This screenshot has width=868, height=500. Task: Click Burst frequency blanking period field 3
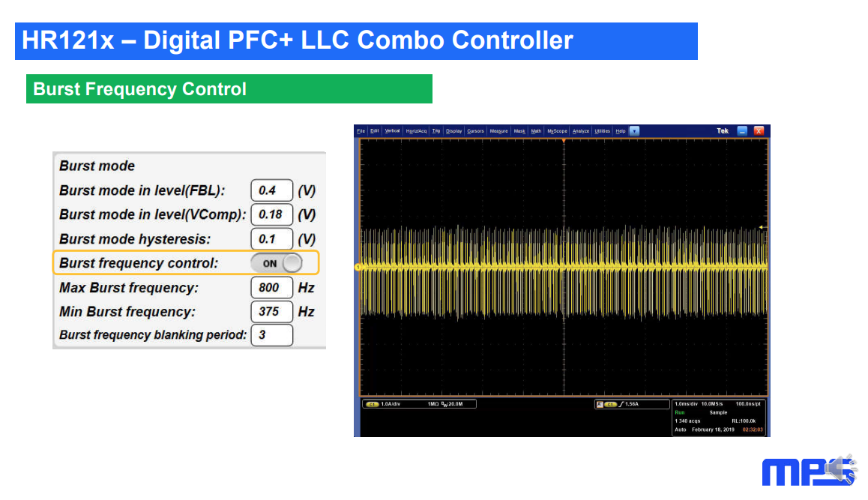[272, 335]
